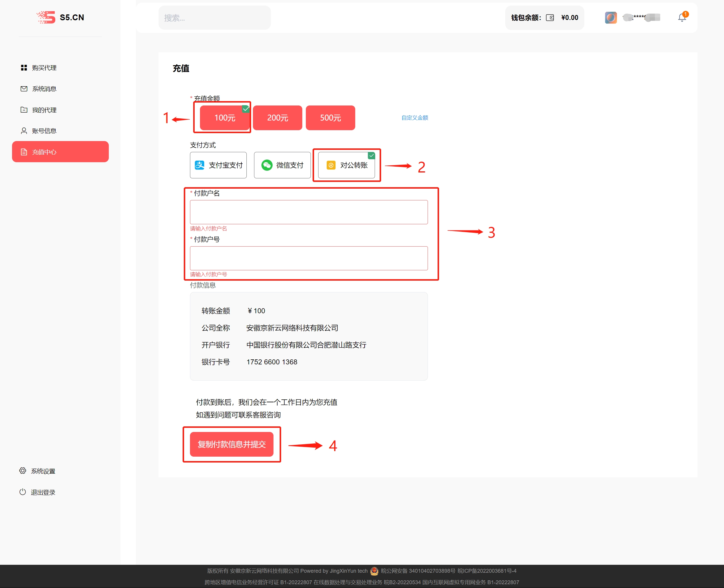Image resolution: width=724 pixels, height=588 pixels.
Task: Focus the 付款户名 input field
Action: pyautogui.click(x=308, y=212)
